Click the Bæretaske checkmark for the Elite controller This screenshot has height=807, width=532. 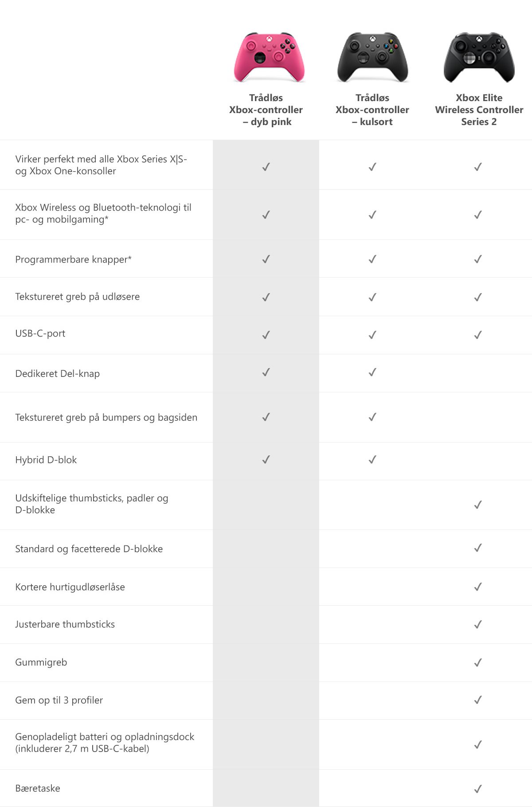[478, 789]
